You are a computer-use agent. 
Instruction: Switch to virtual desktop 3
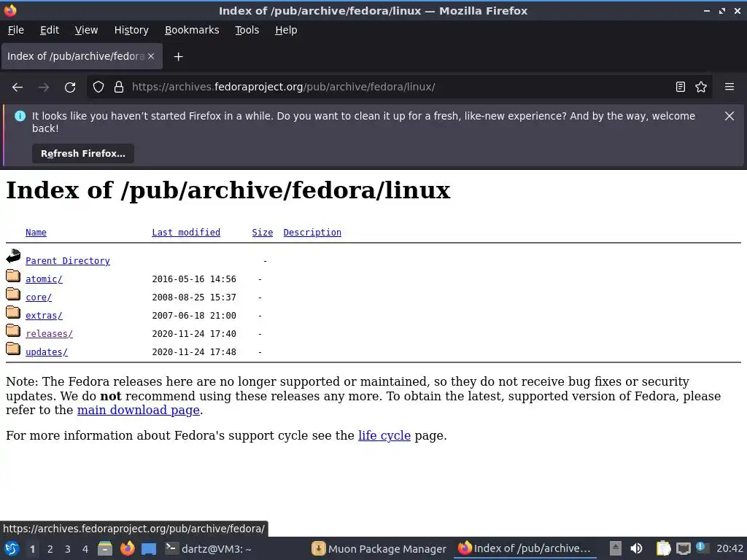click(68, 549)
